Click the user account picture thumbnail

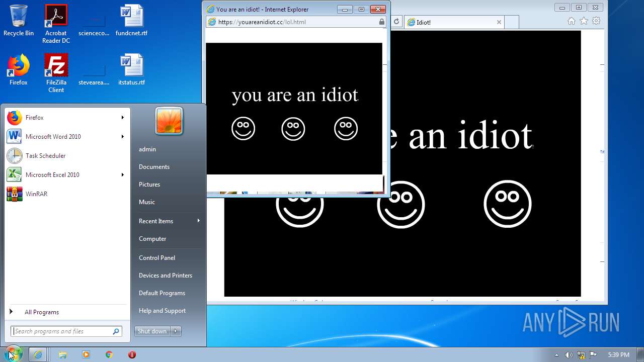(x=169, y=121)
